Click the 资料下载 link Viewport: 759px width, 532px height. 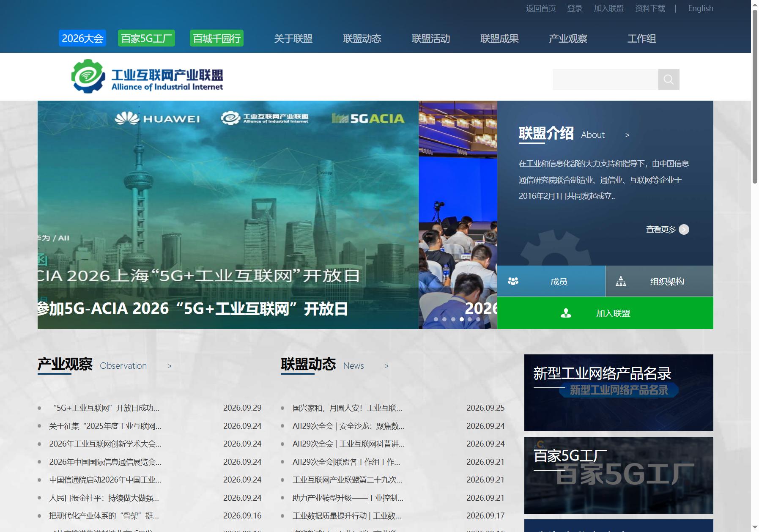pos(650,8)
